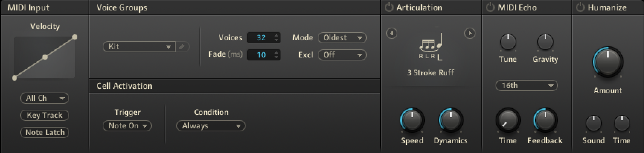
Task: Click the Voices number field
Action: click(261, 38)
